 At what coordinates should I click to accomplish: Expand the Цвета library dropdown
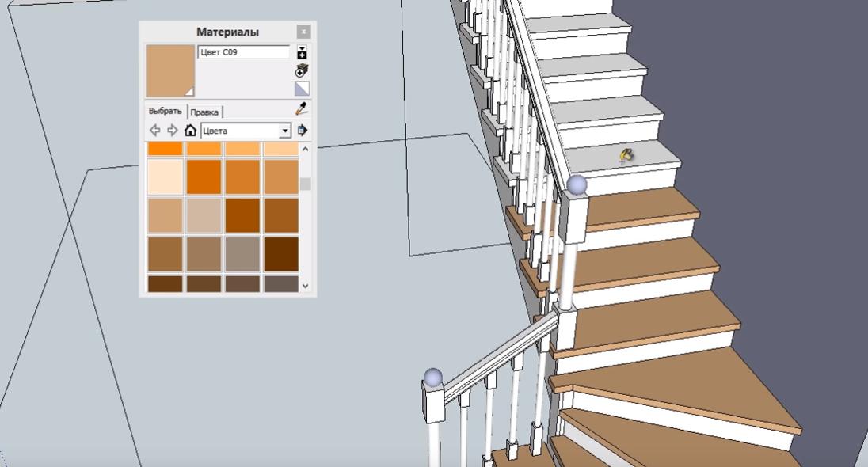point(285,131)
